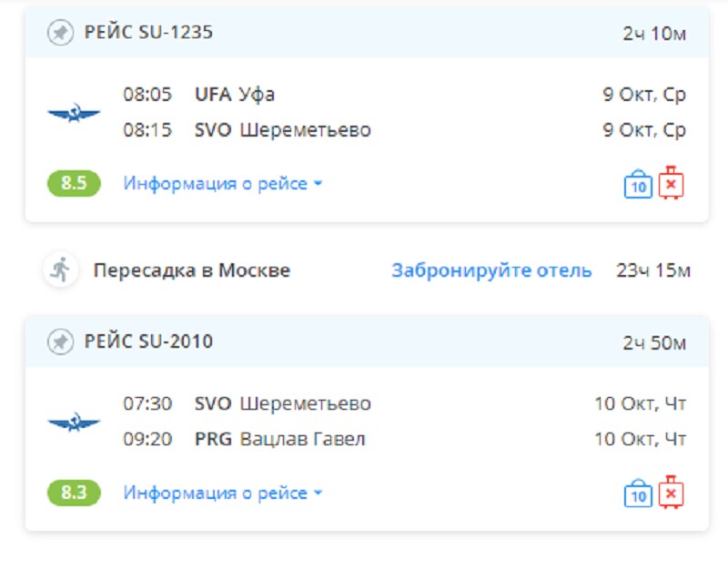Screen dimensions: 728x580
Task: Click the no-checked-baggage icon for SU-1235
Action: click(x=672, y=183)
